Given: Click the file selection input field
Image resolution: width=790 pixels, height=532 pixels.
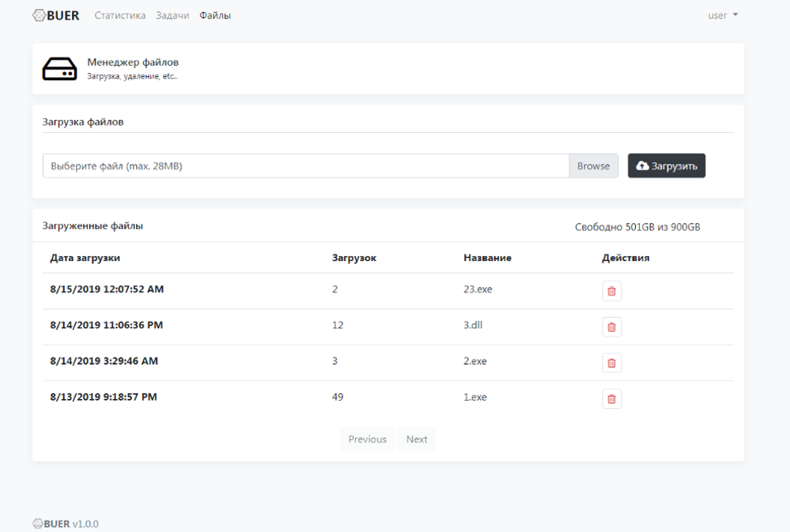Looking at the screenshot, I should click(307, 165).
